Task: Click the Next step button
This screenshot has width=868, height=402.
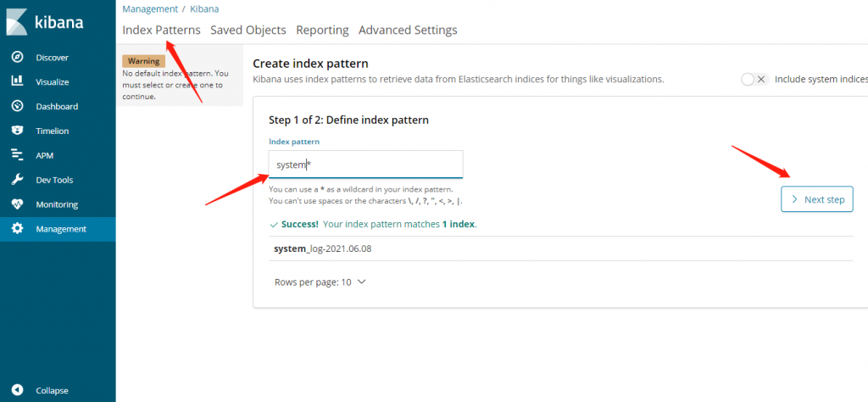Action: point(816,199)
